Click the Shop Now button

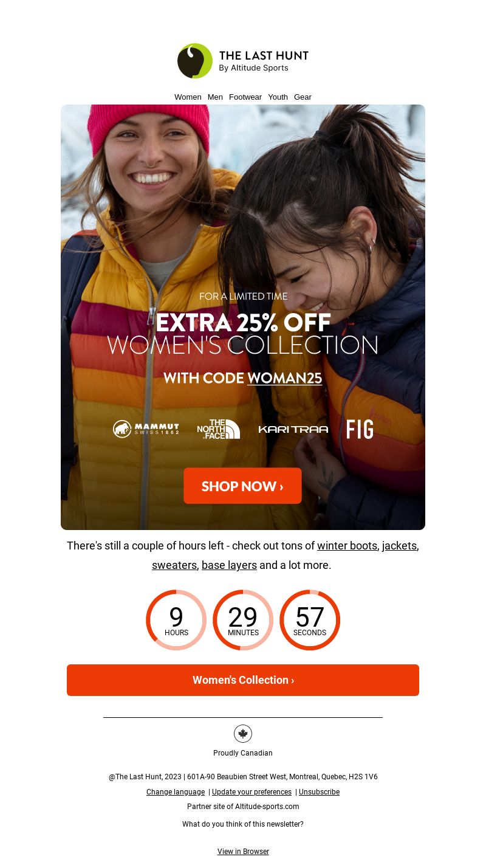242,486
